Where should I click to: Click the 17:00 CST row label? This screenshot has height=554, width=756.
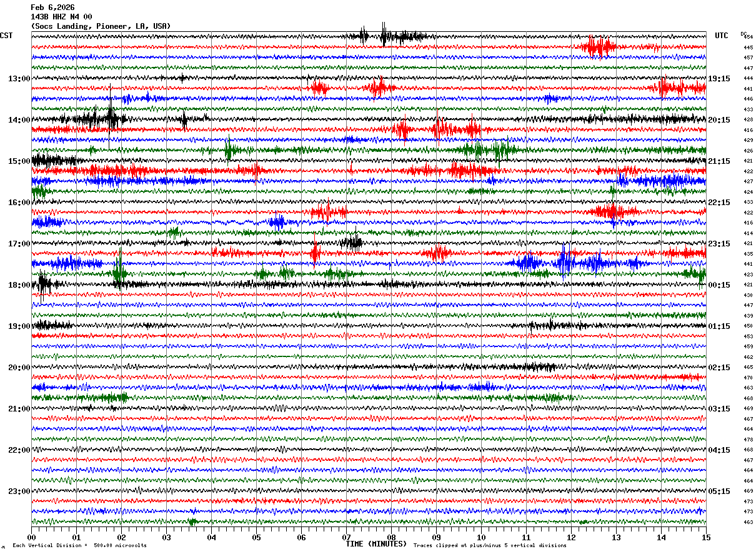pyautogui.click(x=19, y=244)
